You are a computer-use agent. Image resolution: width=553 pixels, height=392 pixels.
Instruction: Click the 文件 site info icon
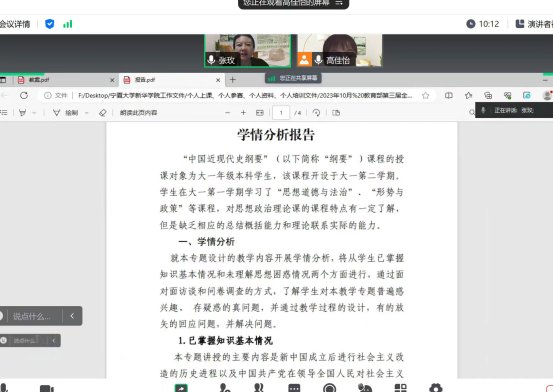[x=56, y=95]
